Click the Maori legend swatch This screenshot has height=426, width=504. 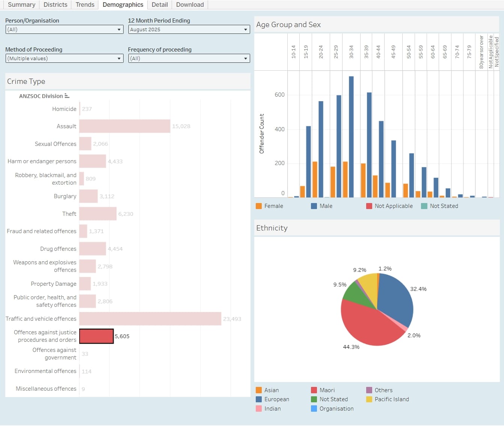pos(314,390)
